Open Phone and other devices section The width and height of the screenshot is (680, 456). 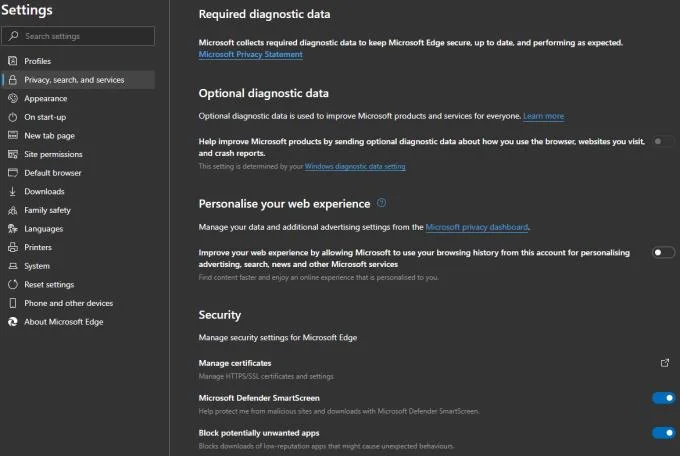click(78, 303)
